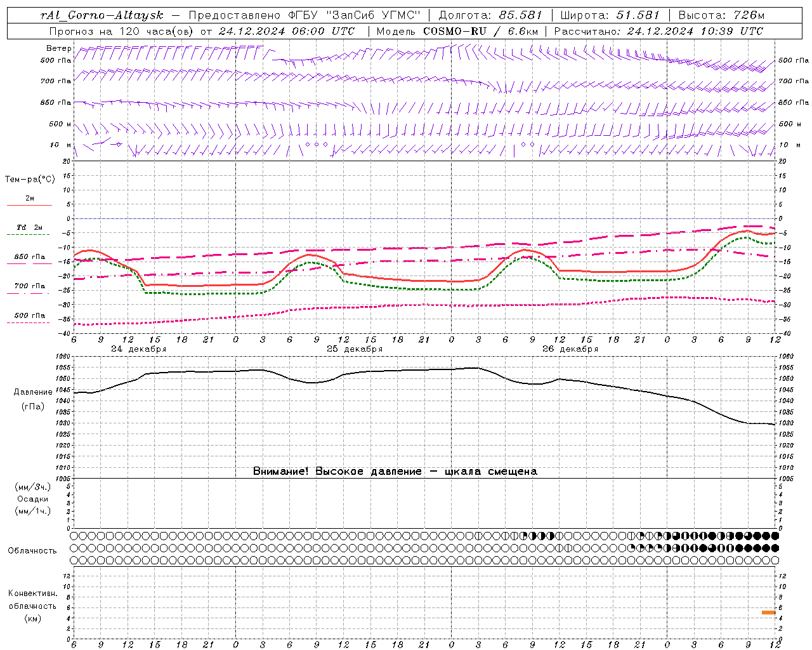Click the (мм/1ч.) precipitation unit label
This screenshot has height=650, width=812.
point(33,511)
